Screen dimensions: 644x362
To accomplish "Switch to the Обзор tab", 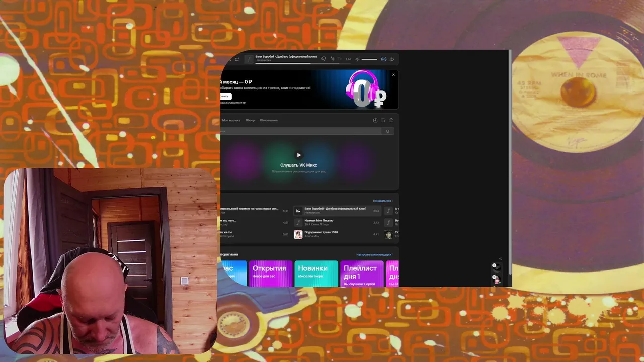I will point(250,120).
